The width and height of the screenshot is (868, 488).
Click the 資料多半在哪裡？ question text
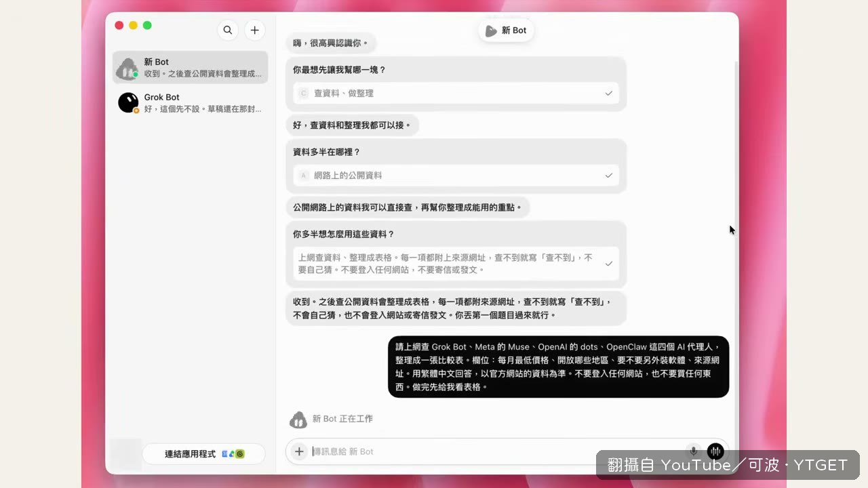(x=328, y=152)
